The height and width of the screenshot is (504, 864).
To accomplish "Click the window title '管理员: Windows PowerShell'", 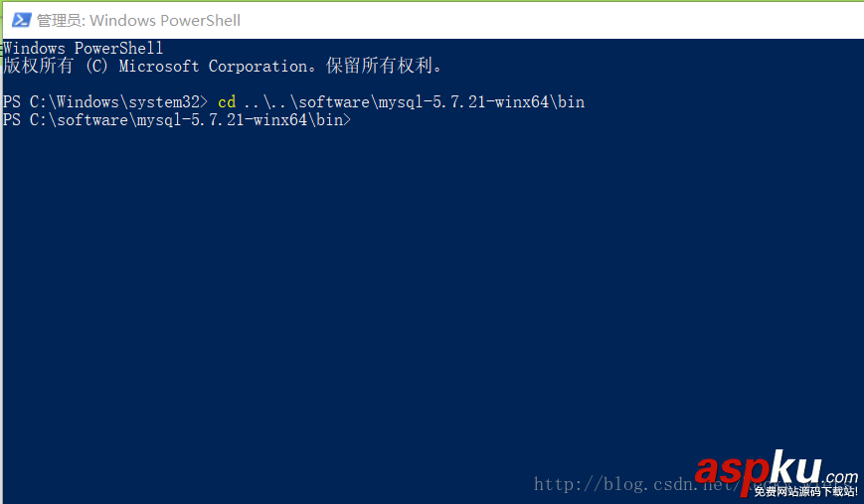I will pos(138,20).
